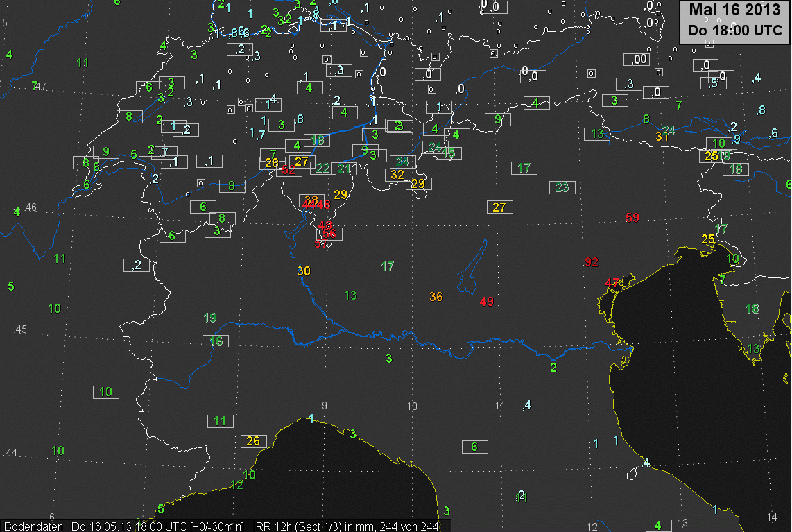Select the red 59 rainfall reading
Image resolution: width=792 pixels, height=532 pixels.
pos(632,218)
